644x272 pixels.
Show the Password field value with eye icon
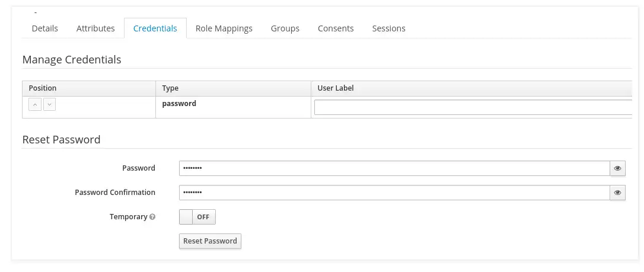(617, 168)
